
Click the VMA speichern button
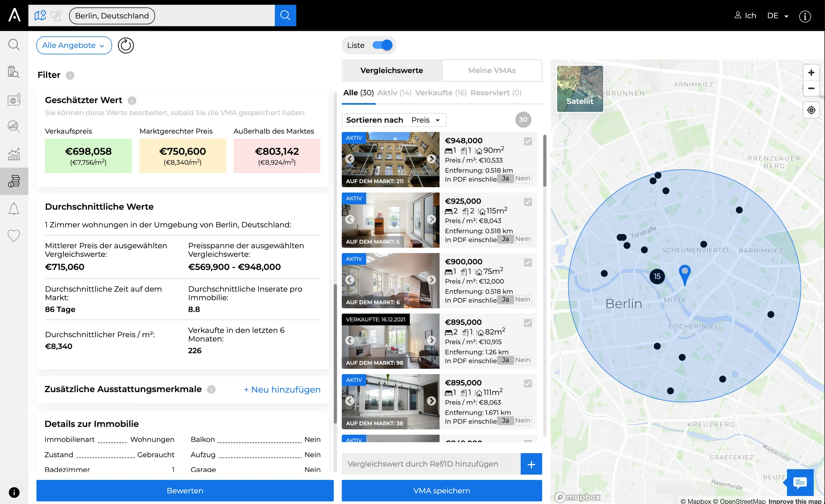pyautogui.click(x=442, y=490)
